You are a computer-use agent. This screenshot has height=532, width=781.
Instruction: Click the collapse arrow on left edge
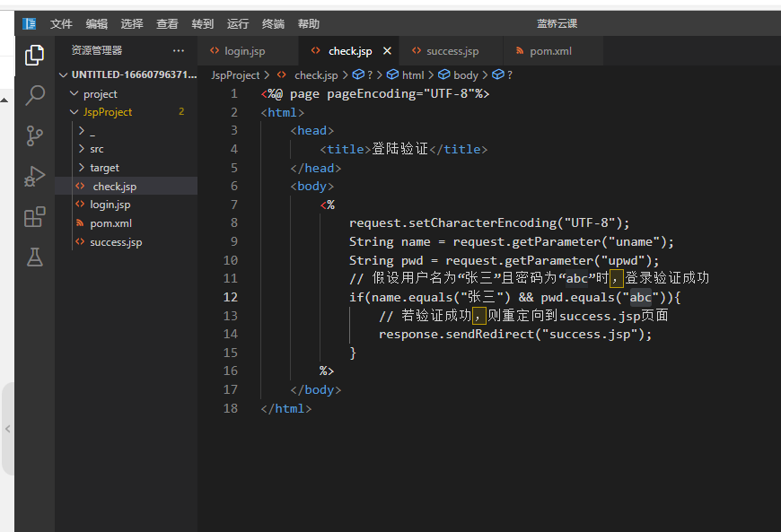7,429
